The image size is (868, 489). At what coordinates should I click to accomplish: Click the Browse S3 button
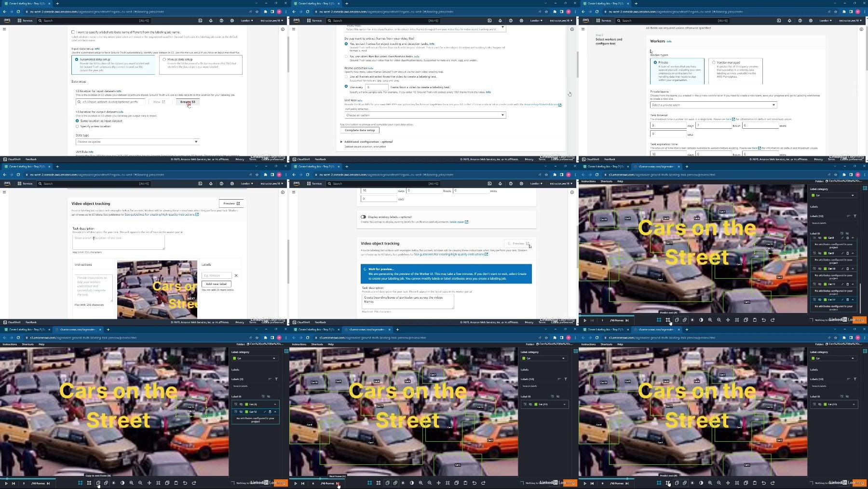click(x=188, y=102)
